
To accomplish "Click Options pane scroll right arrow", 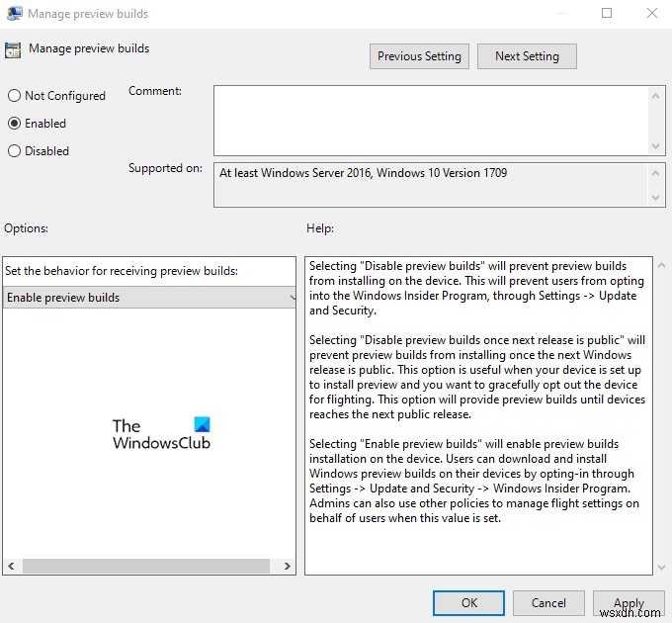I will point(288,566).
